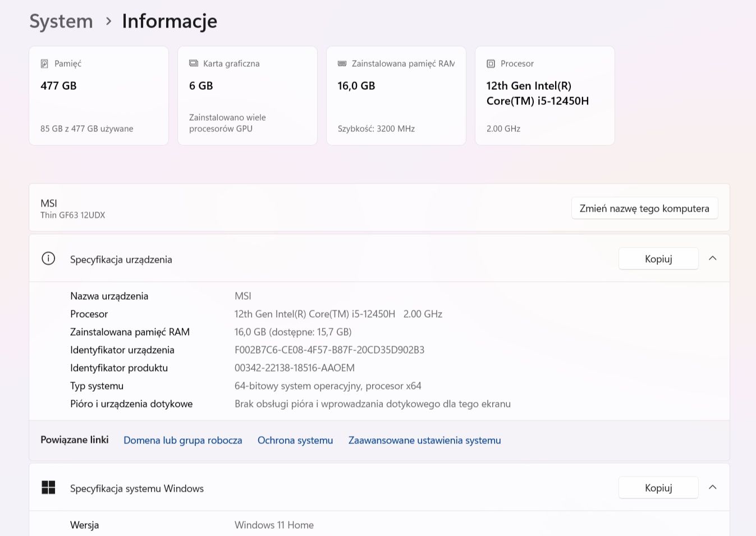Open Zaawansowane ustawienia systemu link
This screenshot has width=756, height=536.
coord(425,441)
